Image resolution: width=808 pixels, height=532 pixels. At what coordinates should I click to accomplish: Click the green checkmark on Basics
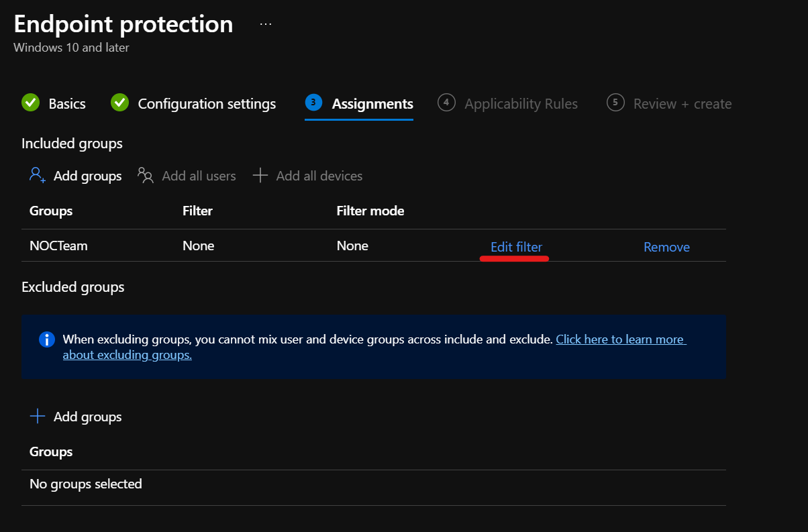[30, 103]
